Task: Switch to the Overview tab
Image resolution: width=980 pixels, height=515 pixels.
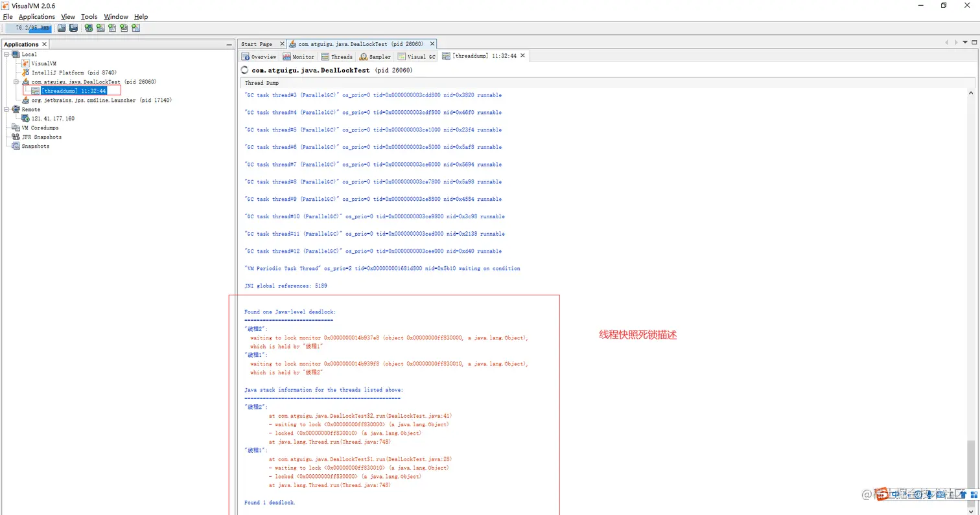Action: (259, 56)
